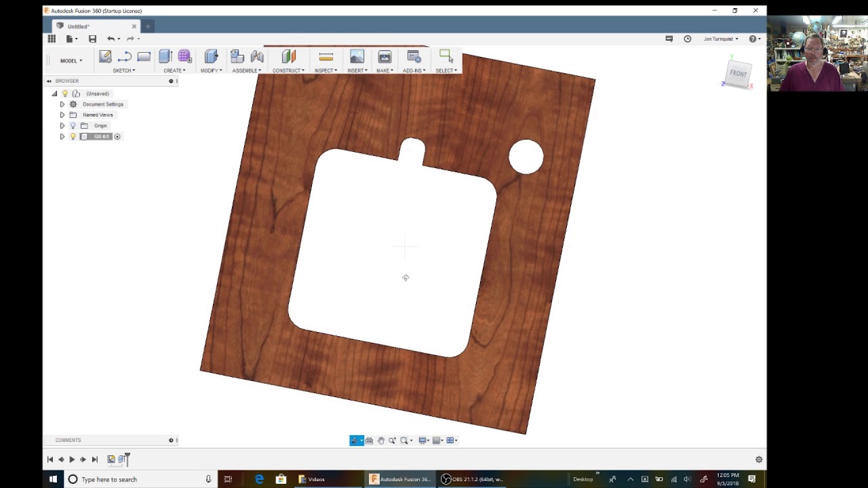Play the design timeline

click(x=72, y=460)
